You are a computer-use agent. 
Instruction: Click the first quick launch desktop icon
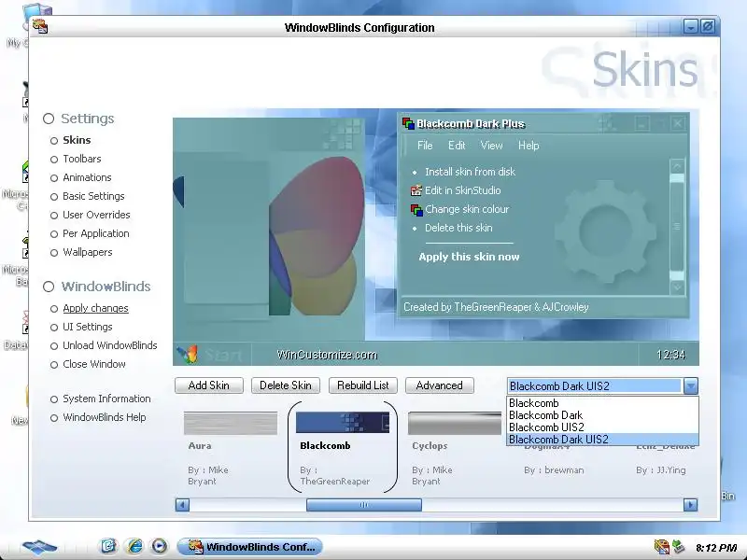[x=108, y=546]
